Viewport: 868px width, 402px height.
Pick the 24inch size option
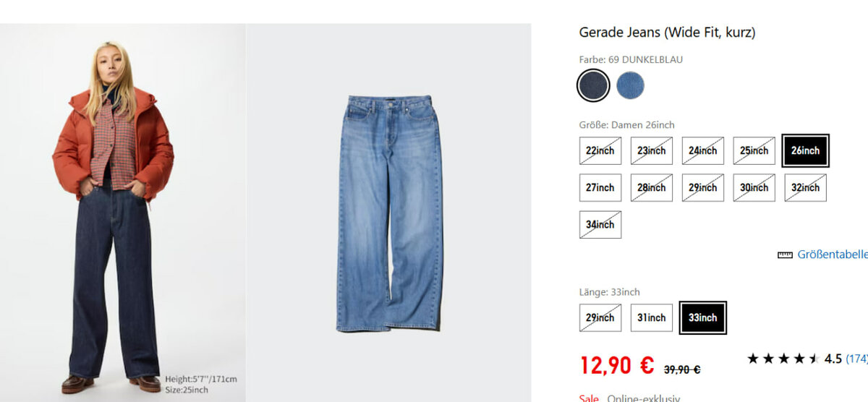pos(703,150)
